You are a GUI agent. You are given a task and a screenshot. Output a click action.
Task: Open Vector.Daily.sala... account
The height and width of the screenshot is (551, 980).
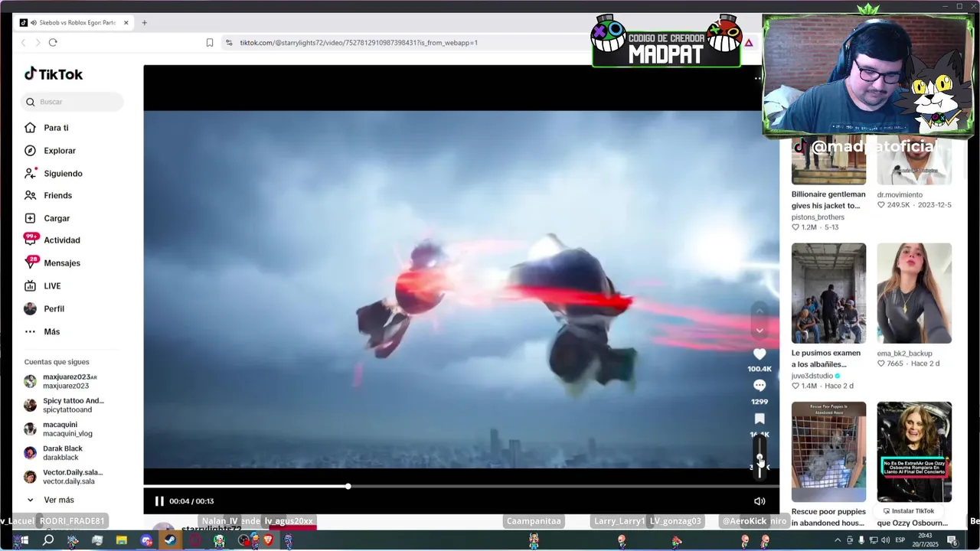pyautogui.click(x=65, y=477)
